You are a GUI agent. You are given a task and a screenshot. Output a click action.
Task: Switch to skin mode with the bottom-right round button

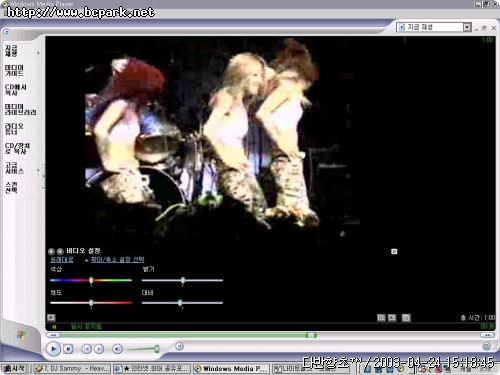(x=486, y=346)
